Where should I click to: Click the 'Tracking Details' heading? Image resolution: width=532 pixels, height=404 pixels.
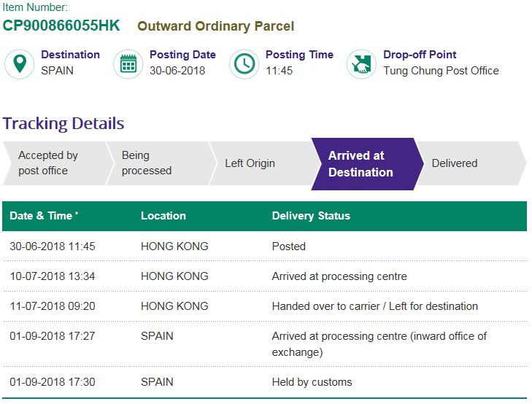63,123
